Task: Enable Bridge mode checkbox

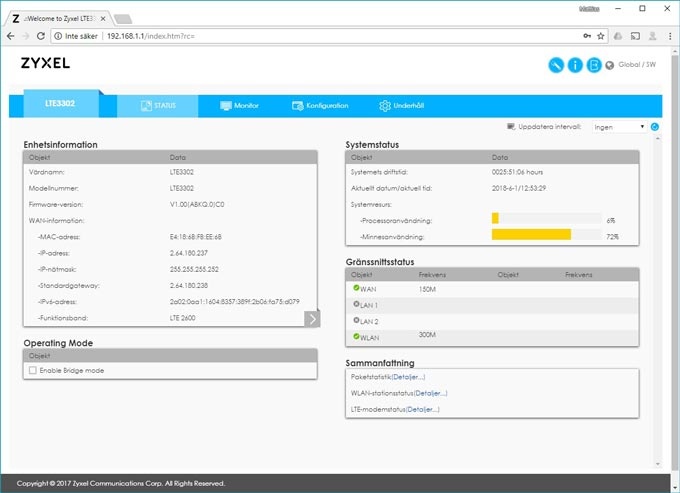Action: (x=33, y=370)
